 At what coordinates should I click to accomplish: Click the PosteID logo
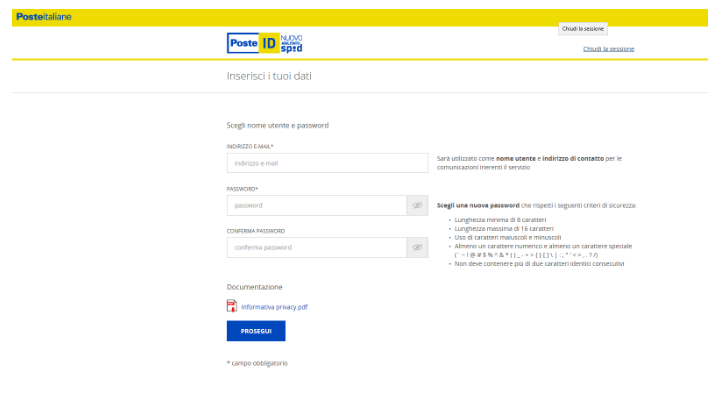264,43
